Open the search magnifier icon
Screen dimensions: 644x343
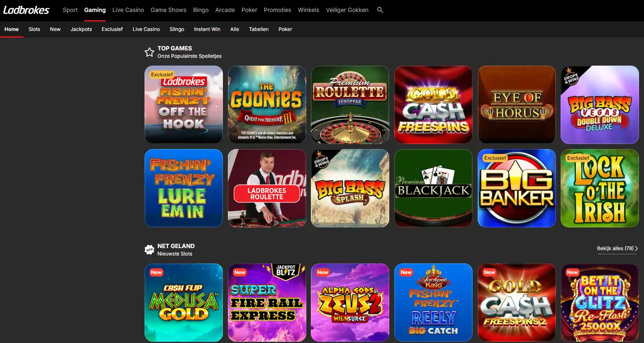coord(380,10)
